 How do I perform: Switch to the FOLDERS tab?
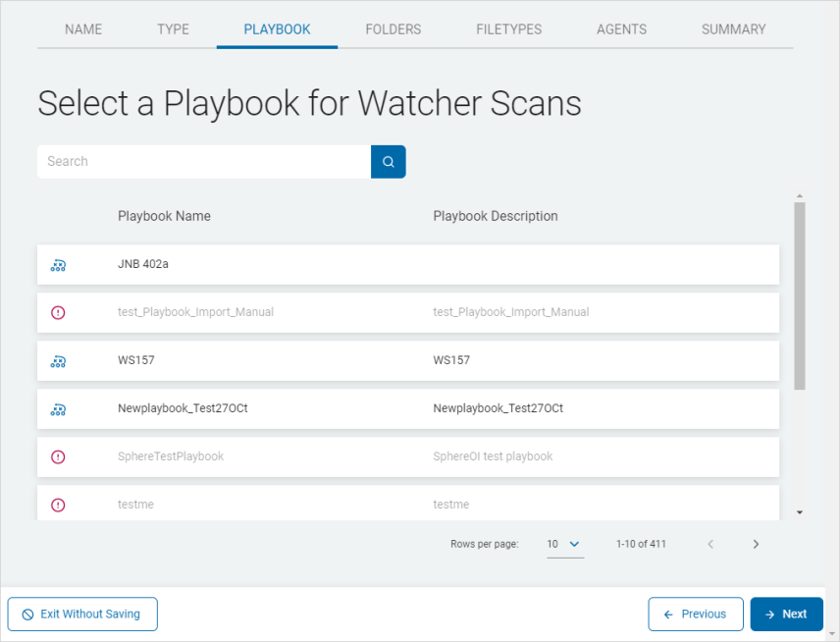[393, 29]
